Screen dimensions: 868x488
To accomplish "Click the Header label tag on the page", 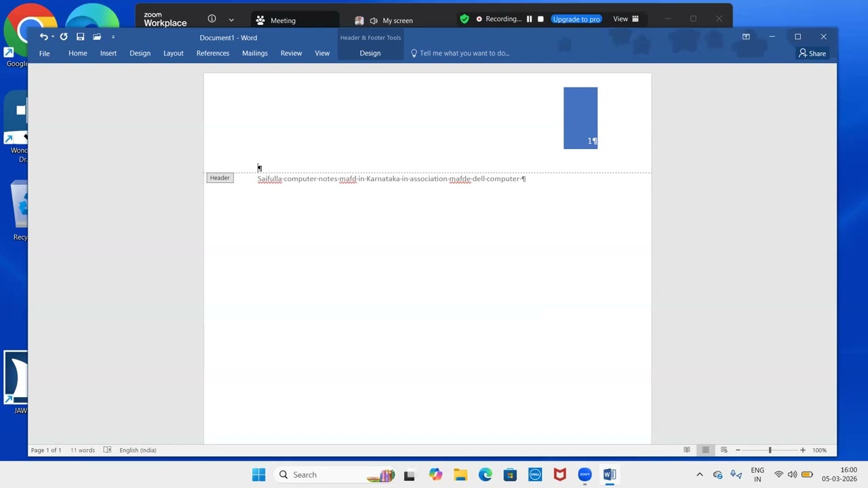I will click(x=220, y=178).
